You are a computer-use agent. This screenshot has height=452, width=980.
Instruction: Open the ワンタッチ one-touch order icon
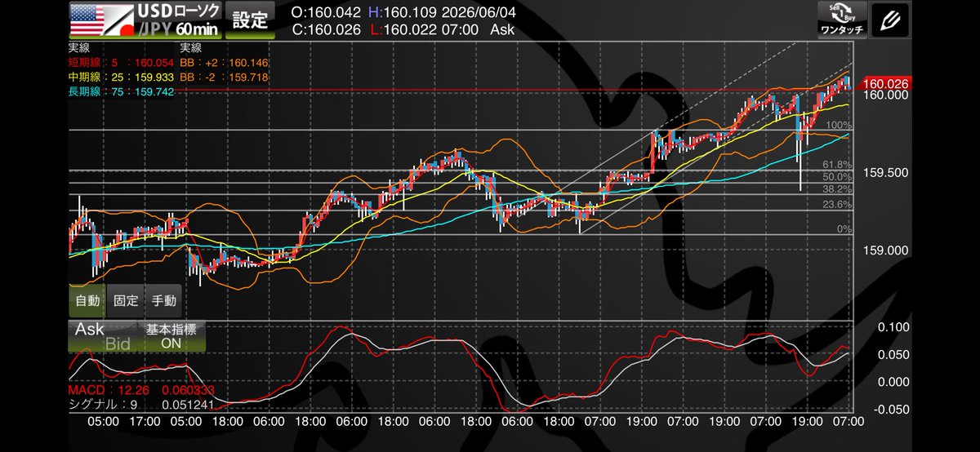click(842, 20)
